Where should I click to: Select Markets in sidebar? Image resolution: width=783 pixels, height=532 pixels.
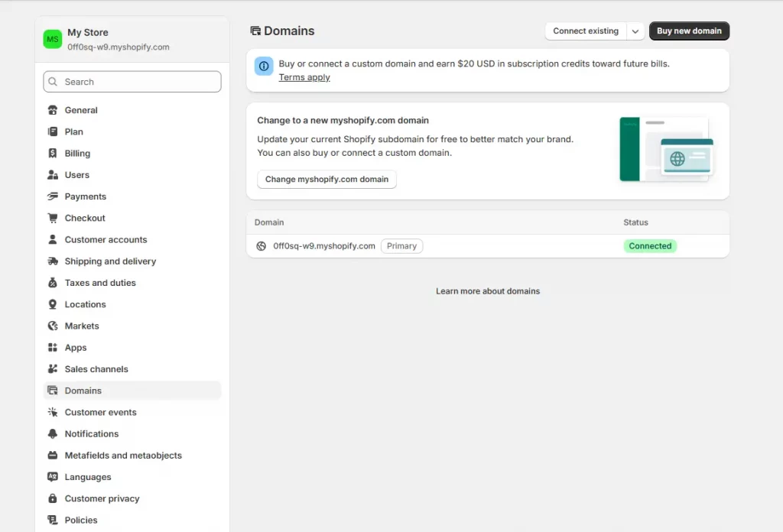132,326
